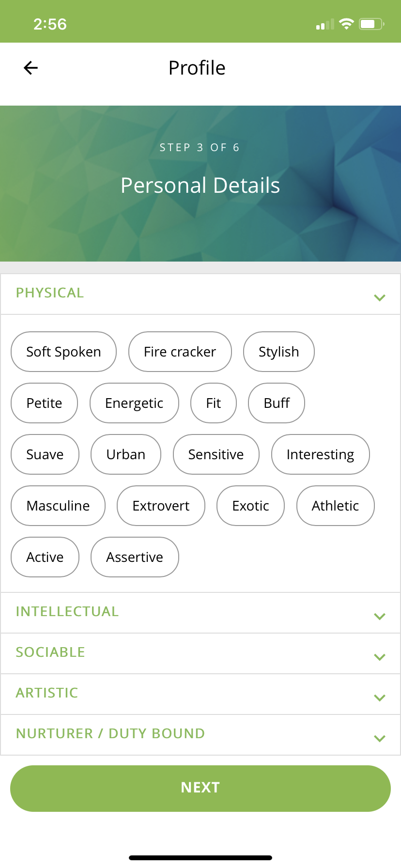The image size is (401, 868).
Task: Toggle the Suave trait chip
Action: [45, 454]
